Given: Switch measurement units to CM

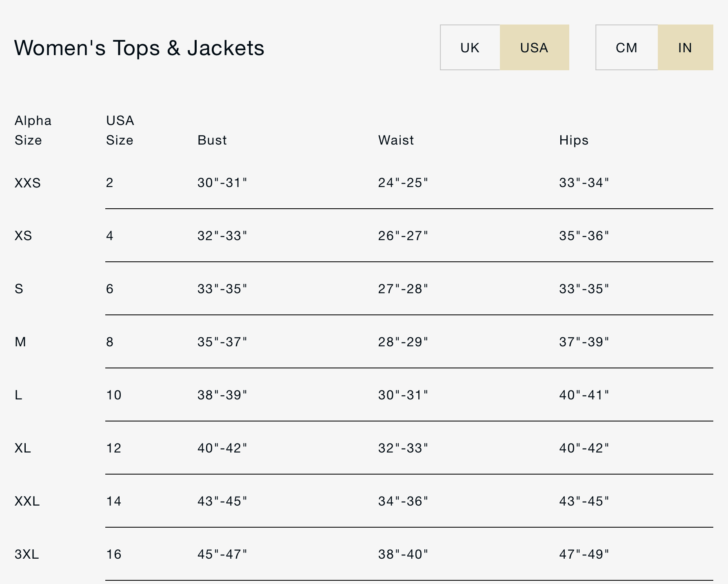Looking at the screenshot, I should click(626, 48).
